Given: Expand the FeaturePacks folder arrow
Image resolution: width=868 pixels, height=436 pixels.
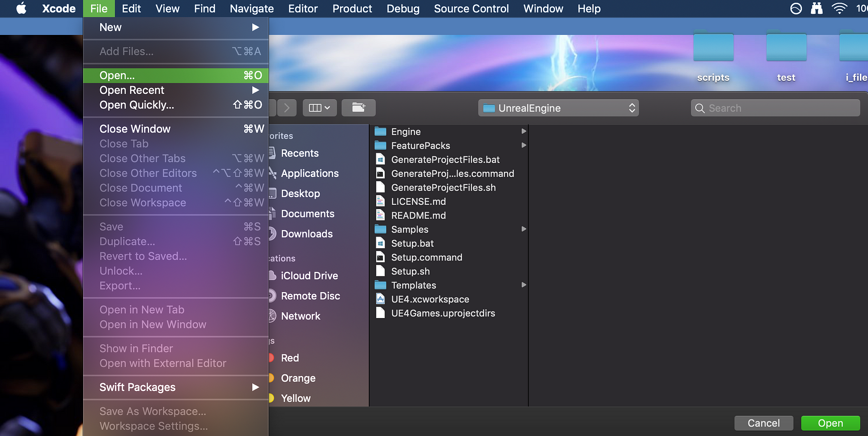Looking at the screenshot, I should 523,145.
